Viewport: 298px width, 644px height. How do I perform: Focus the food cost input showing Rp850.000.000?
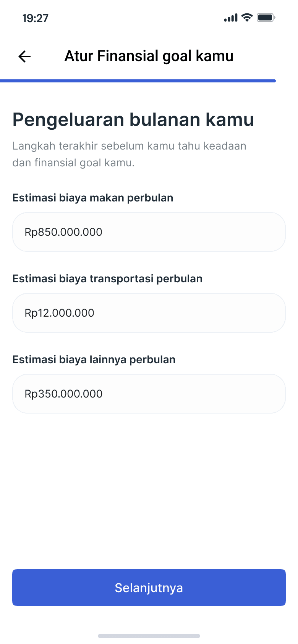(149, 232)
